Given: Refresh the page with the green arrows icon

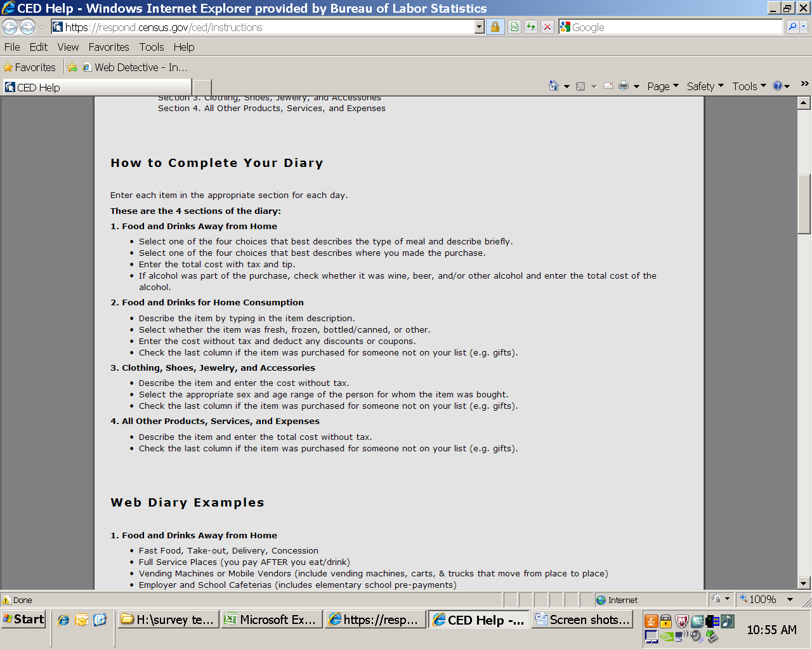Looking at the screenshot, I should click(531, 27).
